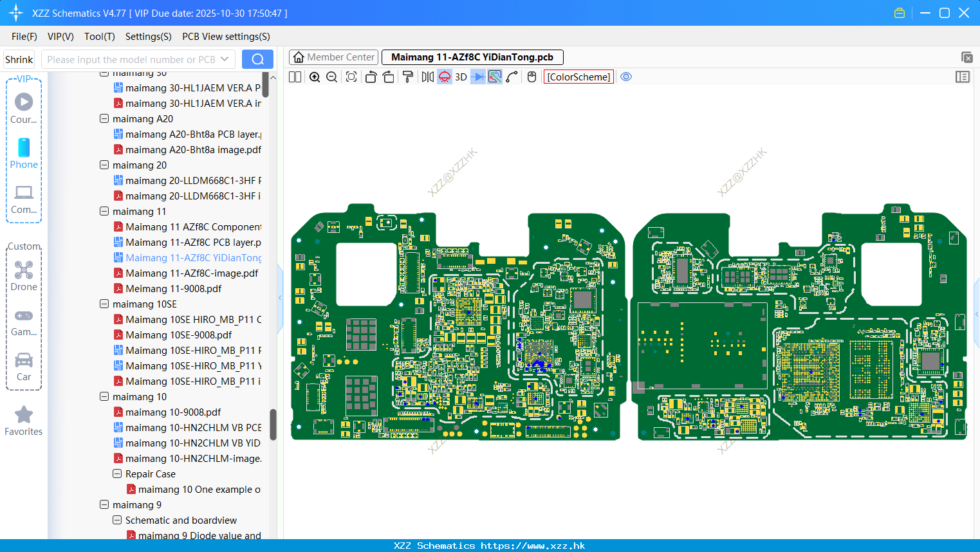Open the Course category

[x=24, y=108]
